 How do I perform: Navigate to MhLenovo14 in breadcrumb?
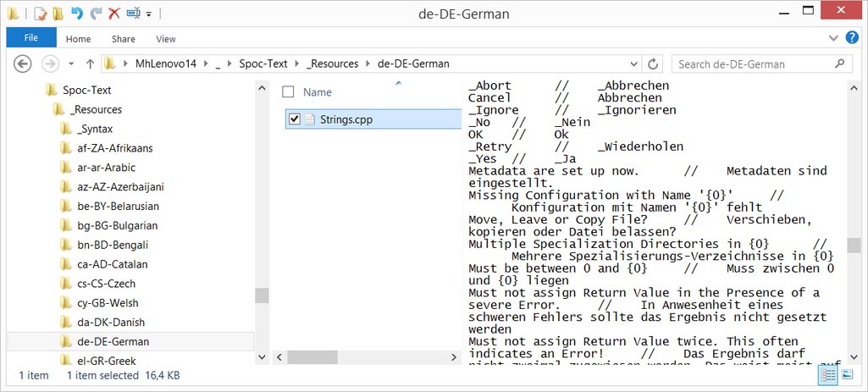pos(166,63)
